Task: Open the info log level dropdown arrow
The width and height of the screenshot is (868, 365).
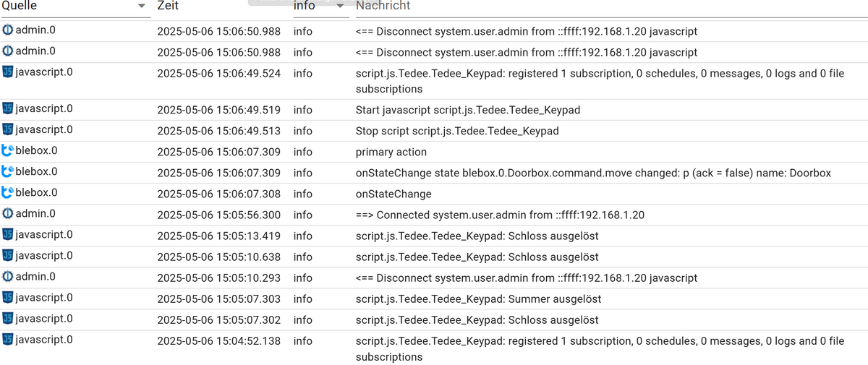Action: coord(340,6)
